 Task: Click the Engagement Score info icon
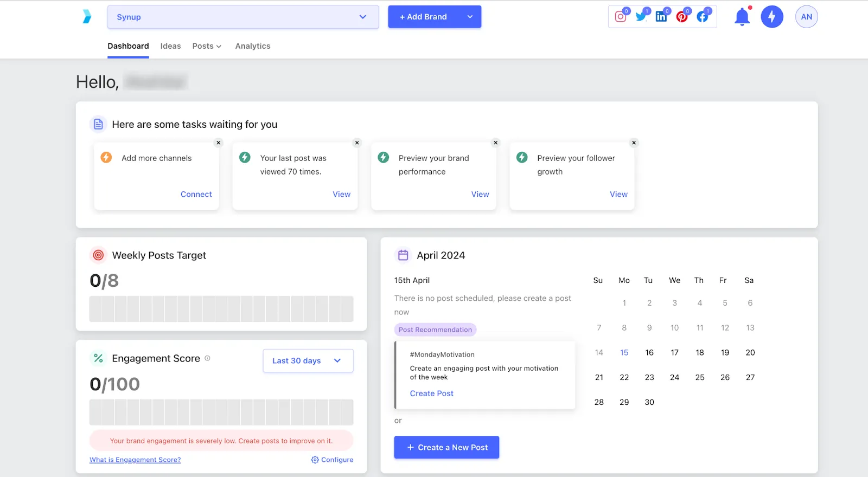coord(207,358)
